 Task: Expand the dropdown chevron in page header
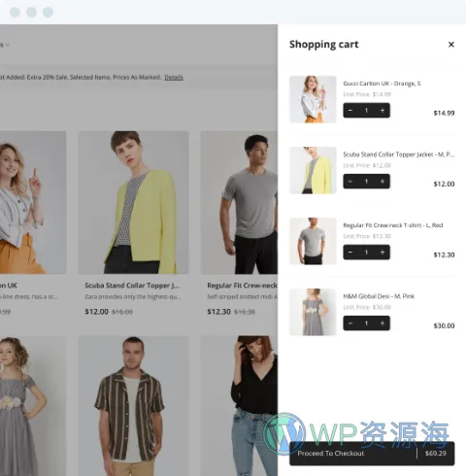8,45
